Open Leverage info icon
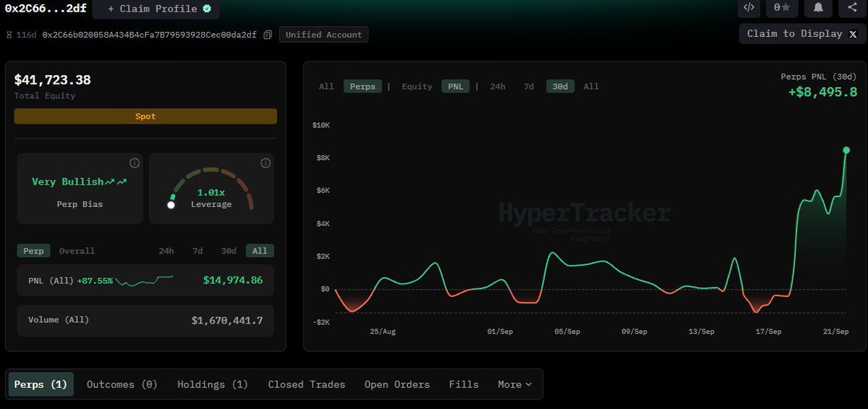The image size is (868, 409). (265, 163)
